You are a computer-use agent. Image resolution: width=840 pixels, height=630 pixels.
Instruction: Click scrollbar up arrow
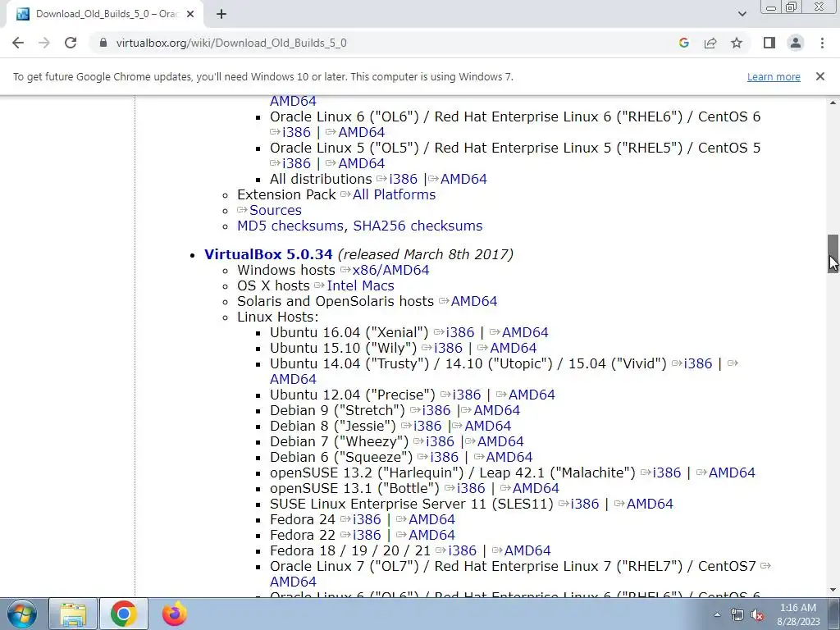tap(833, 103)
